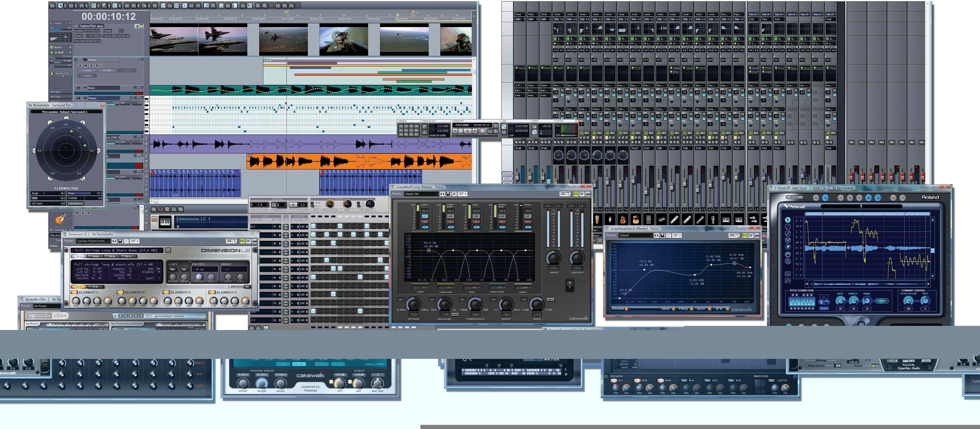This screenshot has width=980, height=429.
Task: Switch to the FX tab in Dimension LE
Action: (96, 287)
